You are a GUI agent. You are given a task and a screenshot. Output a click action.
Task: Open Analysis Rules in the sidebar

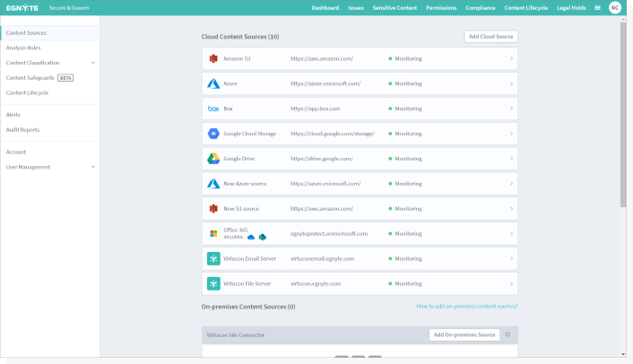(x=23, y=48)
